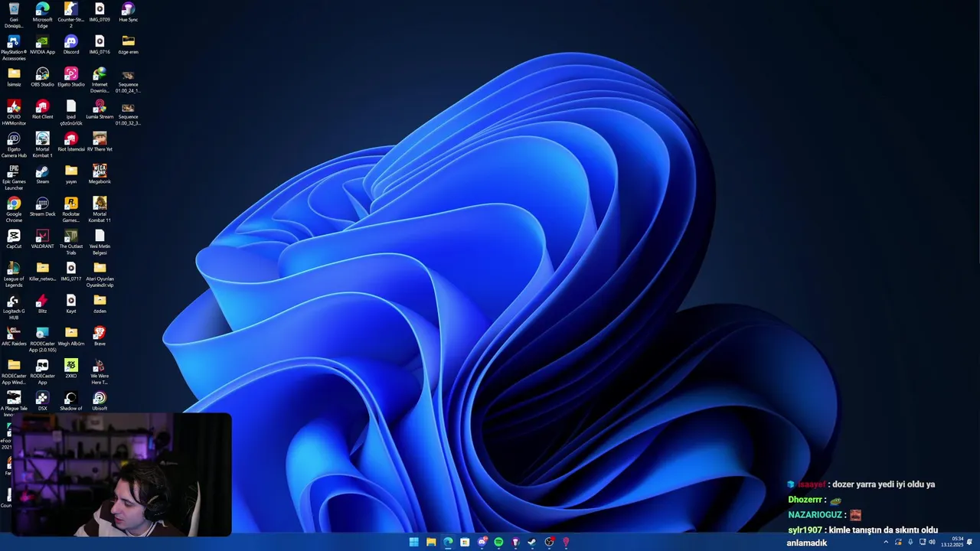The width and height of the screenshot is (980, 551).
Task: Select the 2XKO desktop icon
Action: coord(70,369)
